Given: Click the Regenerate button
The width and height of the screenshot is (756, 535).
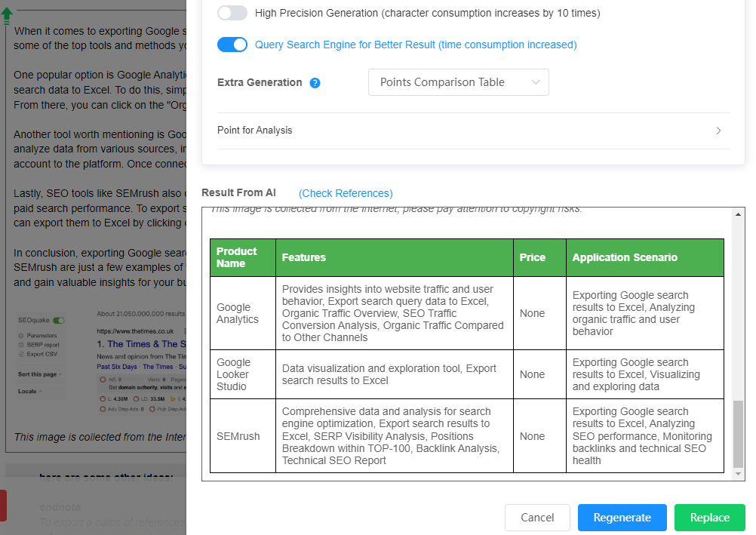Looking at the screenshot, I should (622, 518).
